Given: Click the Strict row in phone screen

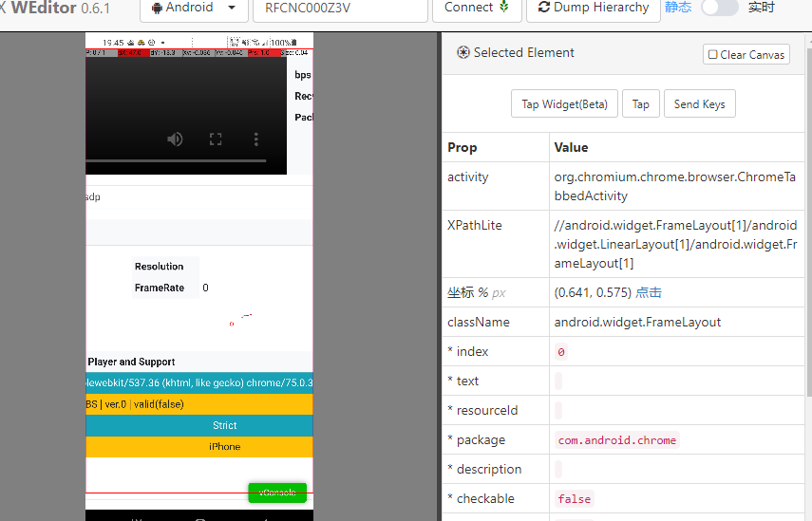Looking at the screenshot, I should (x=199, y=425).
